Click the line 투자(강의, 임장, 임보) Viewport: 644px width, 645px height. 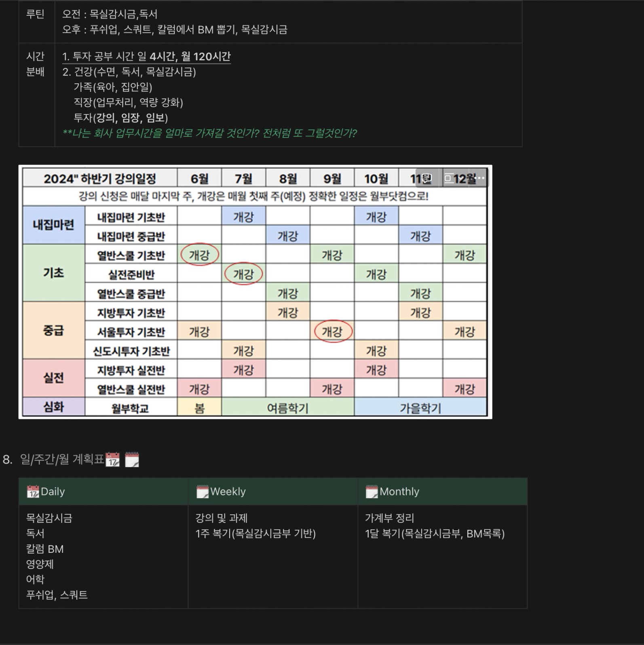(x=120, y=118)
